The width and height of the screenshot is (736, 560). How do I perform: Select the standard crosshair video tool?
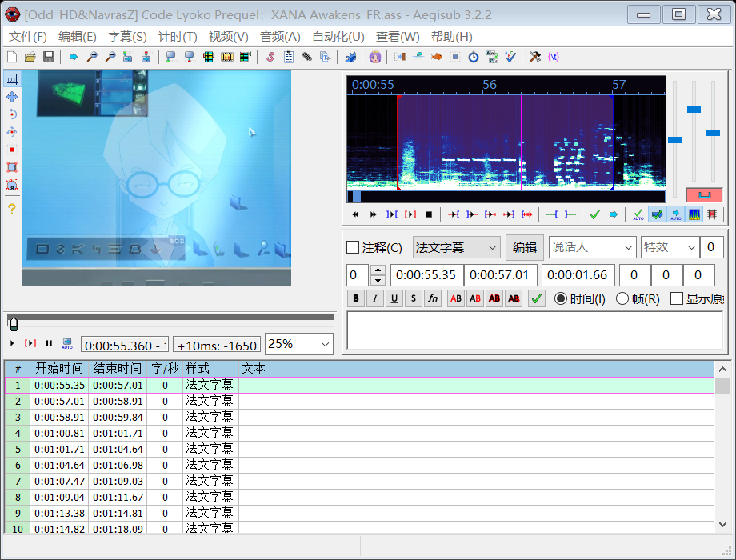12,79
